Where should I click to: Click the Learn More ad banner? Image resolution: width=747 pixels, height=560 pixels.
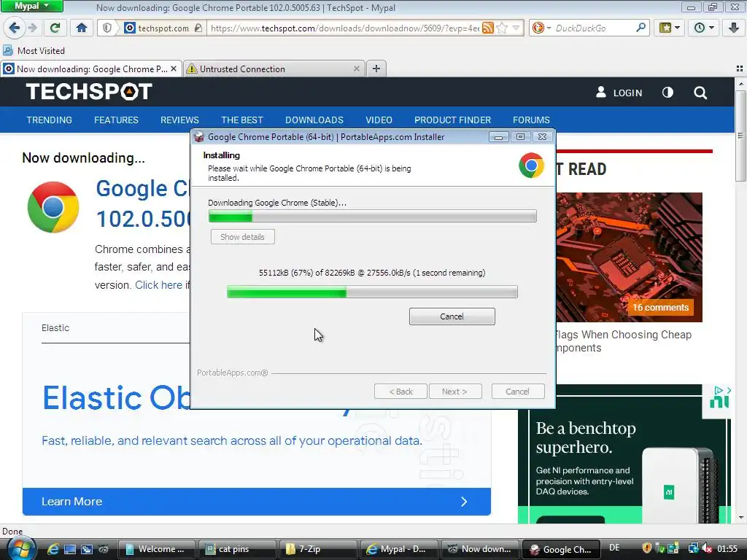(256, 502)
